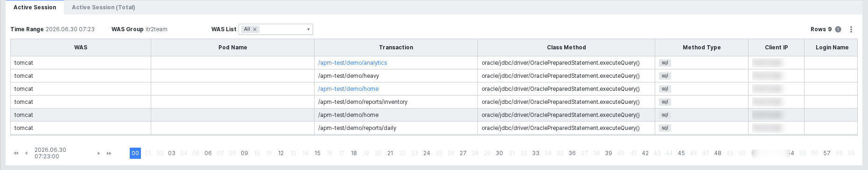Open the vertical three-dot options menu
This screenshot has height=170, width=868.
(x=851, y=29)
